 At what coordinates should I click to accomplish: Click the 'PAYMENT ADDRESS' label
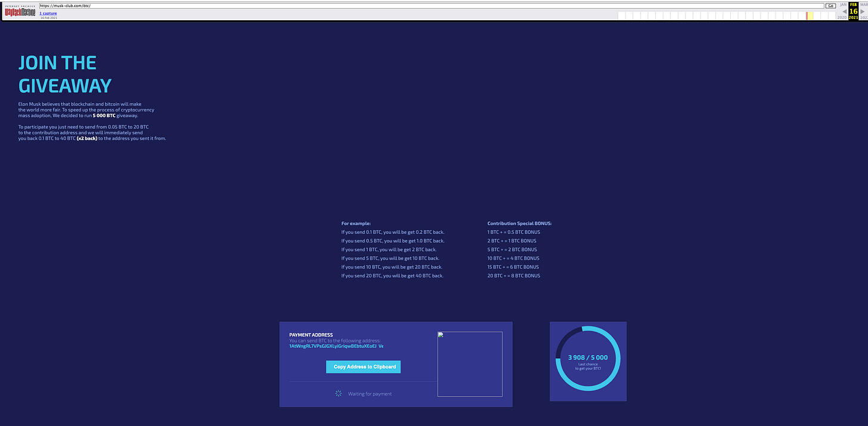click(x=311, y=335)
